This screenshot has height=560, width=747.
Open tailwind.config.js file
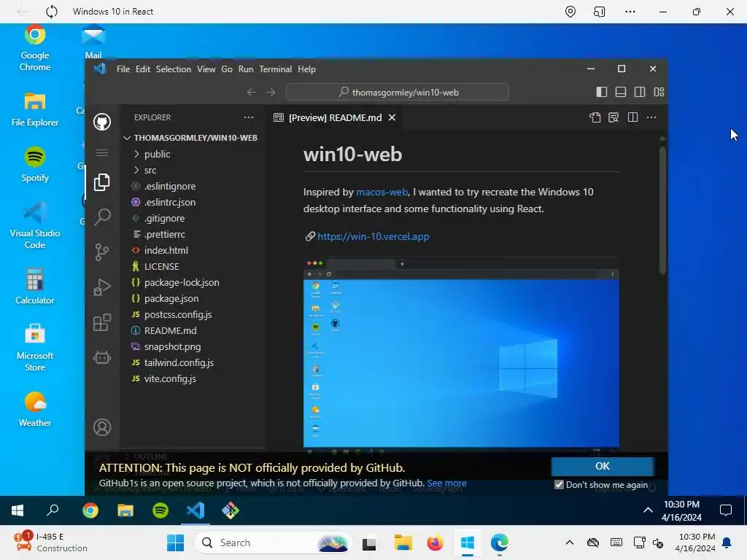click(193, 363)
